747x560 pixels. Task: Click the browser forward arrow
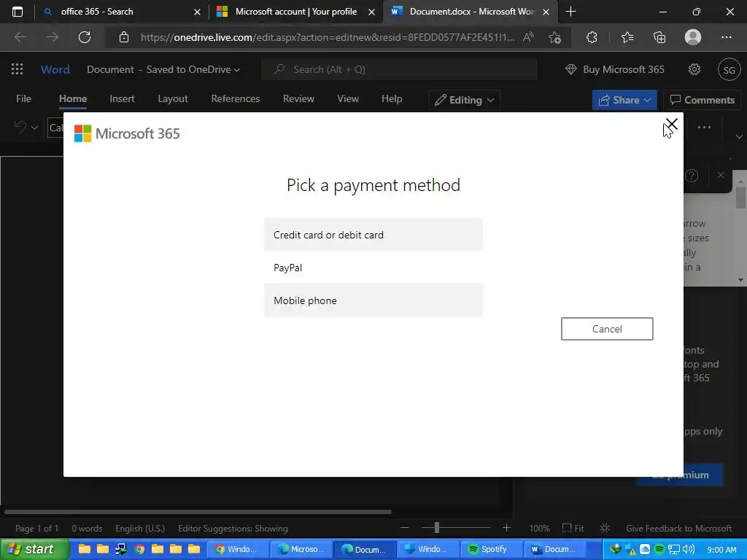[x=53, y=37]
